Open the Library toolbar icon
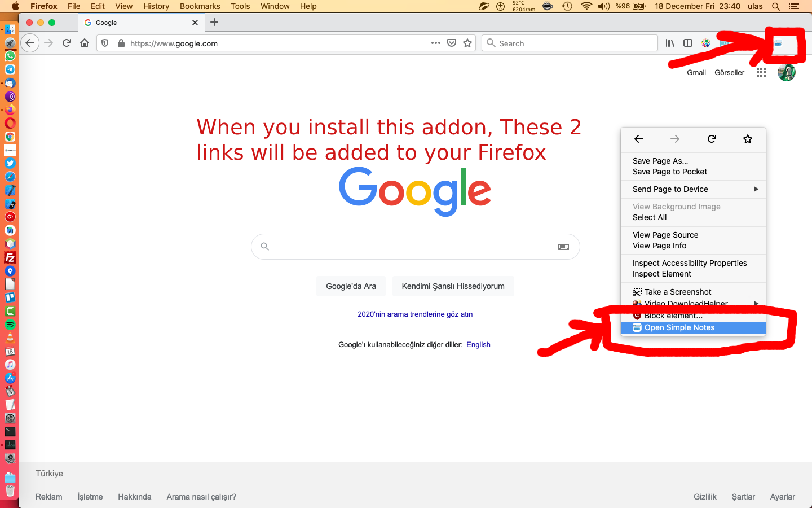 pos(670,43)
